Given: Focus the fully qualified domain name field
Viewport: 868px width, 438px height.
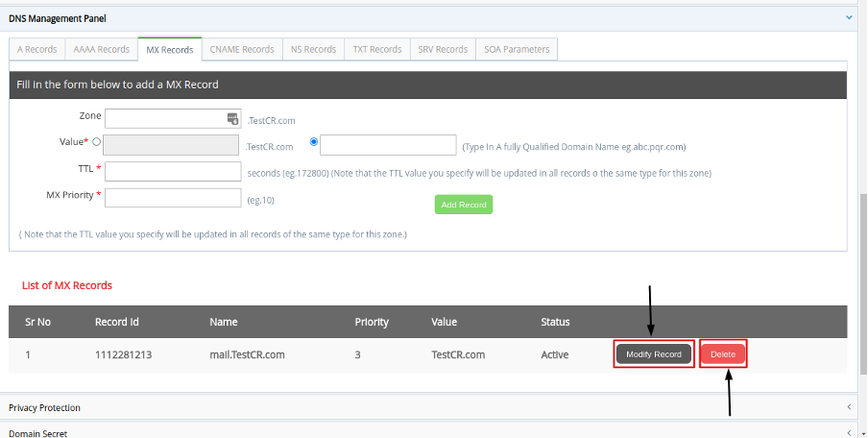Looking at the screenshot, I should (388, 145).
